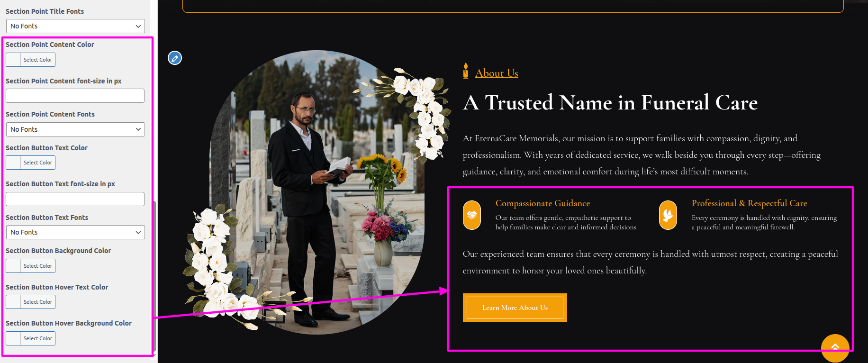Focus Section Point Content font-size field
This screenshot has width=868, height=363.
pos(75,96)
